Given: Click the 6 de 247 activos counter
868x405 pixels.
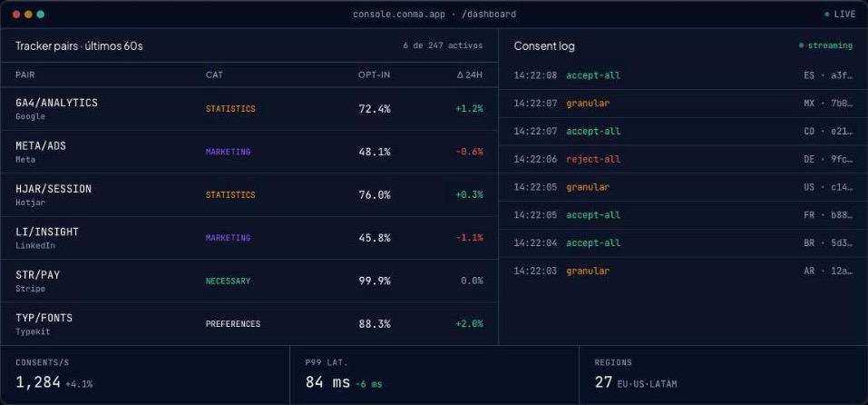Looking at the screenshot, I should point(443,45).
